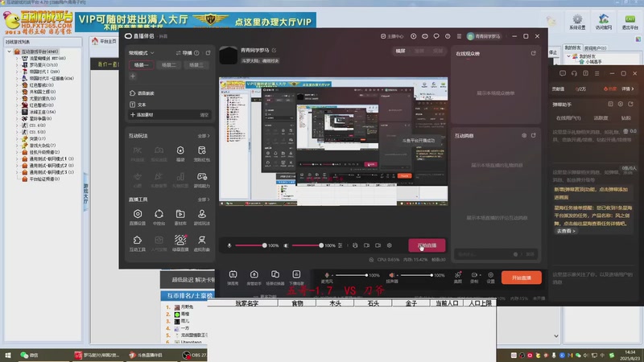Open the 福袋 lucky bag icon
The width and height of the screenshot is (644, 362).
click(x=180, y=154)
